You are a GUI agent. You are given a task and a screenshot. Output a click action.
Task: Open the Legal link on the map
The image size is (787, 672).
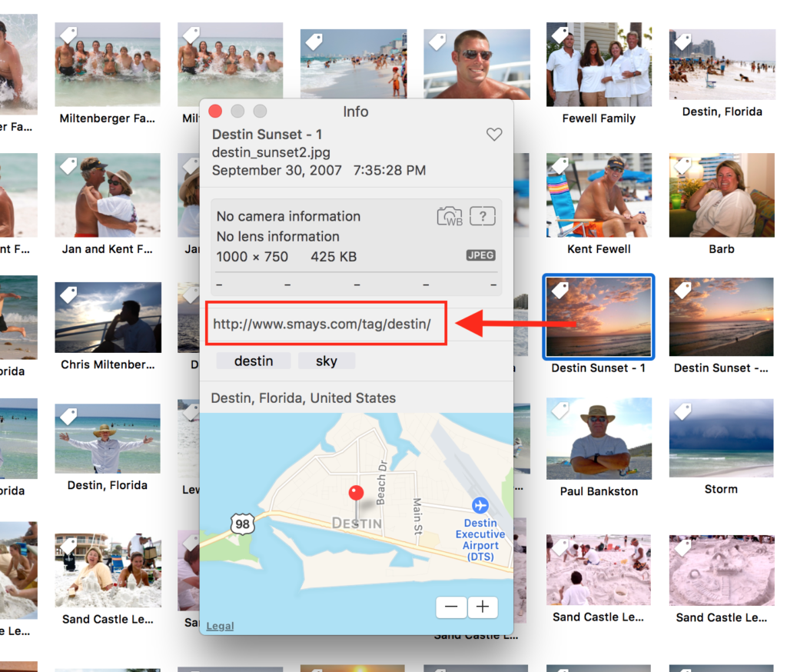pos(220,626)
